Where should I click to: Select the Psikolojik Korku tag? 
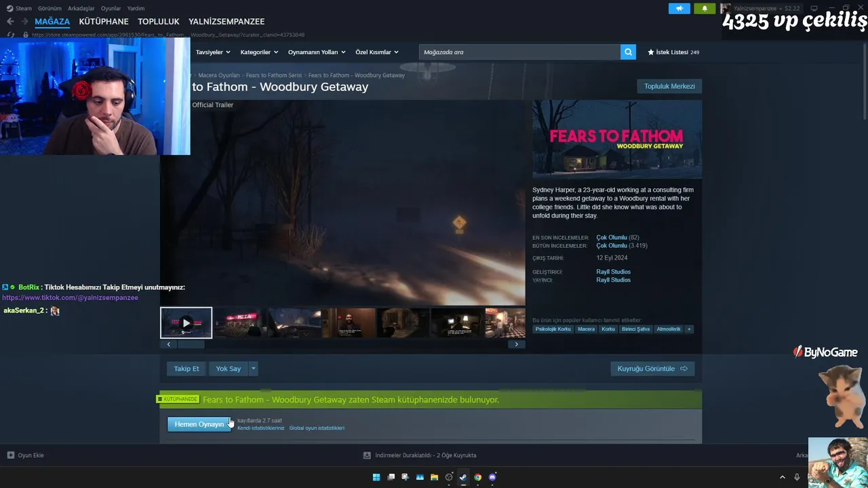pos(553,329)
